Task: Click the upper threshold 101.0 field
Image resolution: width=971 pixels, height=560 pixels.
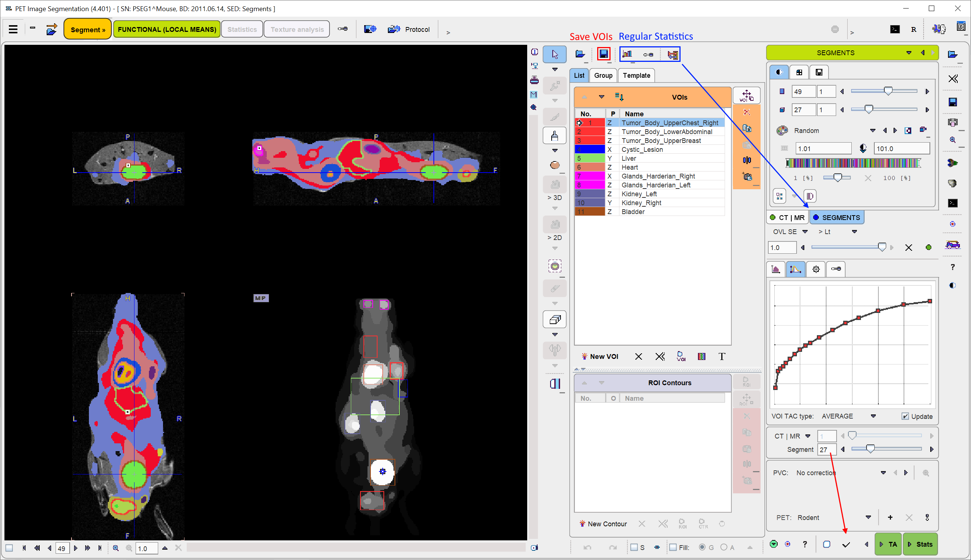Action: coord(901,149)
